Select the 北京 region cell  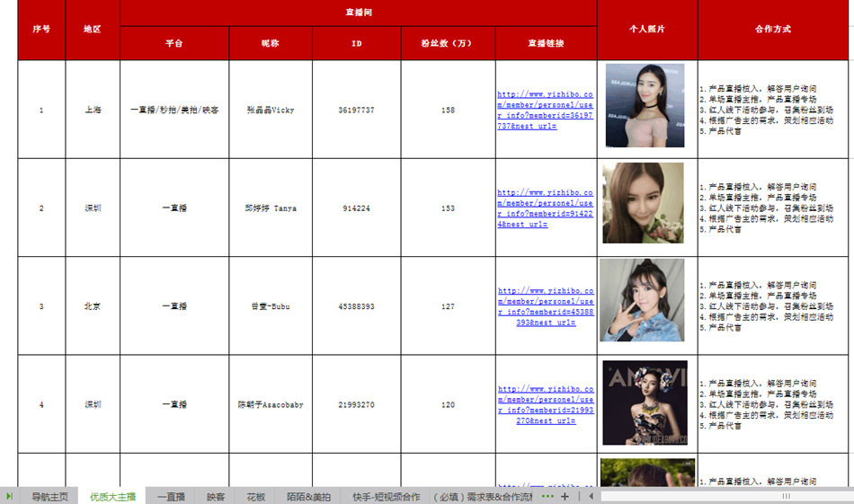point(93,305)
